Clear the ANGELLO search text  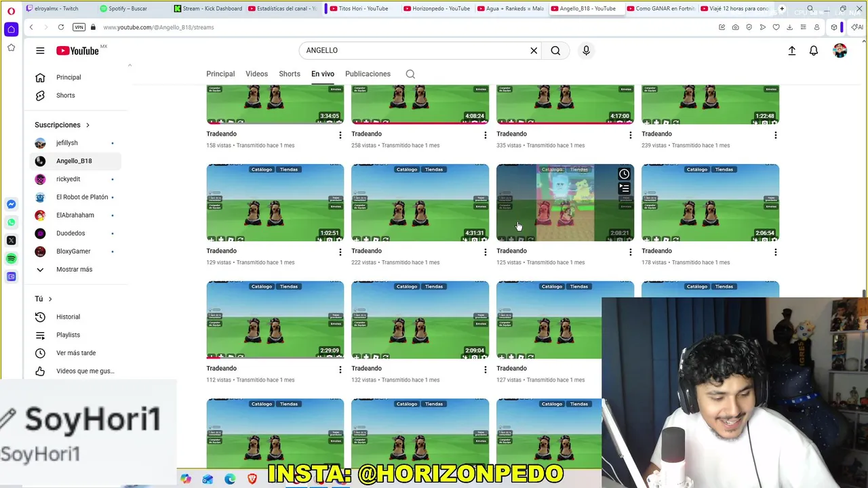coord(534,50)
